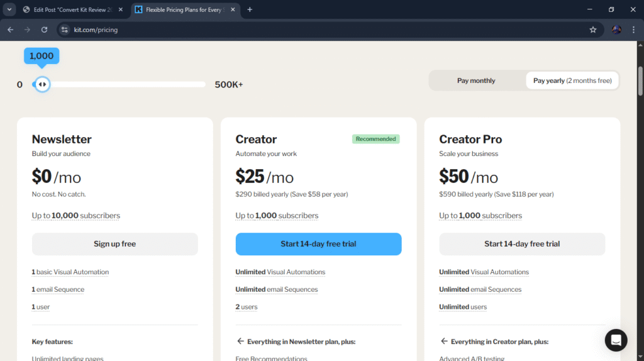This screenshot has height=361, width=644.
Task: Click the Creator Pro plan heading
Action: point(470,139)
